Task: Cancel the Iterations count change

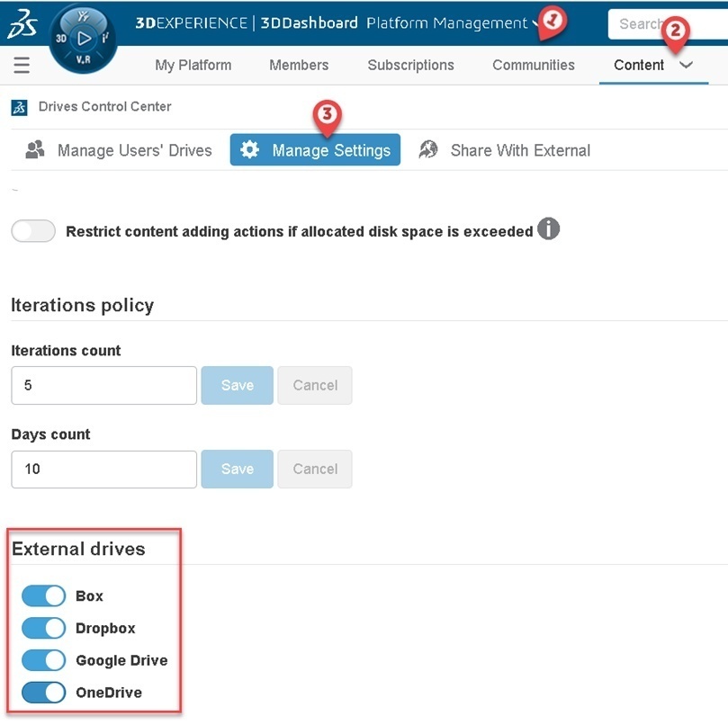Action: 315,385
